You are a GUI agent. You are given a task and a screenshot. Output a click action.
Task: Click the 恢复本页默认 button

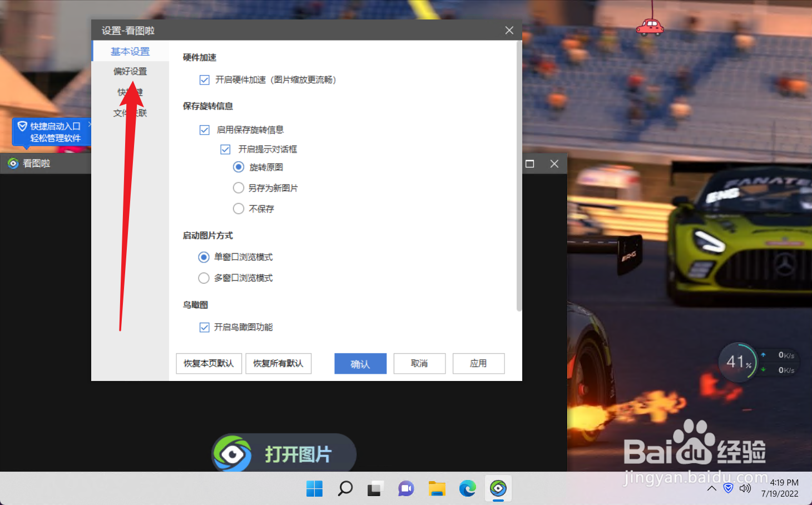tap(209, 363)
